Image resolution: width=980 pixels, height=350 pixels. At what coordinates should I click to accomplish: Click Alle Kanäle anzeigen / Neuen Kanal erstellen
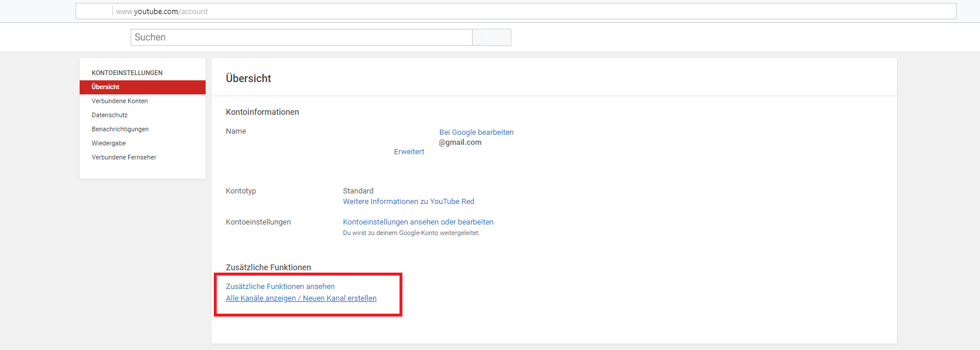pos(301,298)
